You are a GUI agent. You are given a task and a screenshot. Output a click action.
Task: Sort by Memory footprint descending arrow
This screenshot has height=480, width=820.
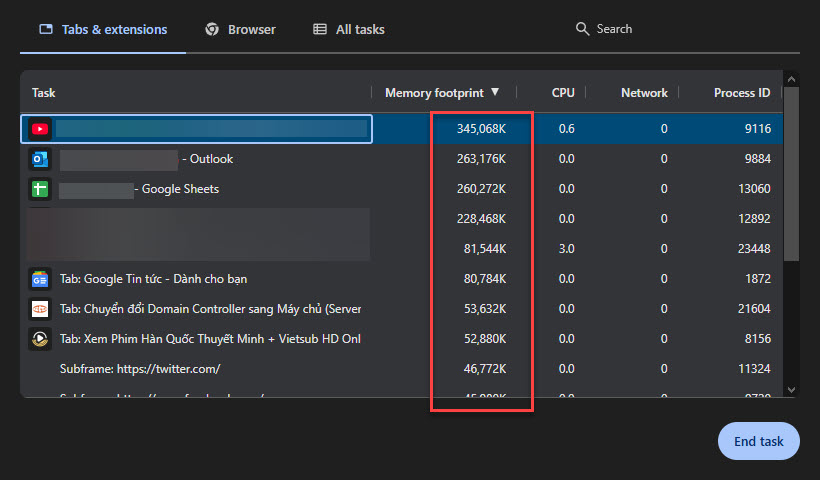click(x=495, y=93)
